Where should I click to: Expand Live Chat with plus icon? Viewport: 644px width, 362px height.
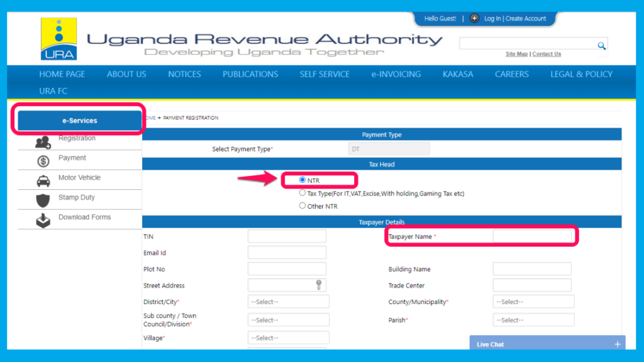618,344
